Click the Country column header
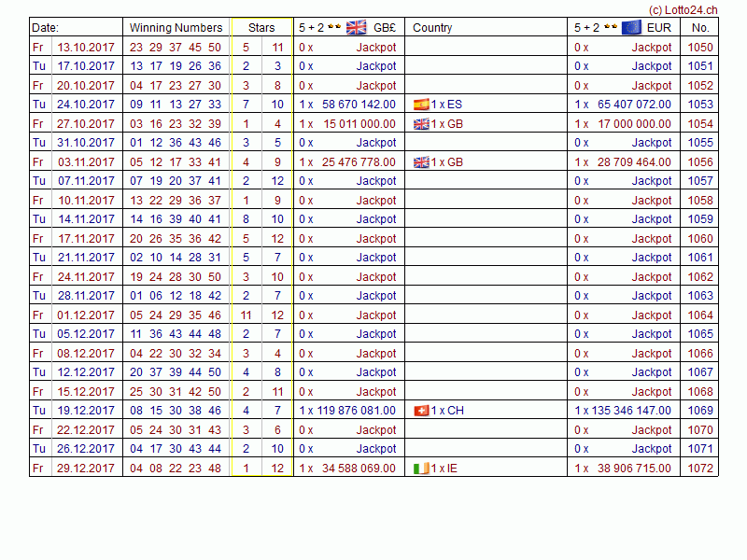Screen dimensions: 747x560 click(432, 28)
